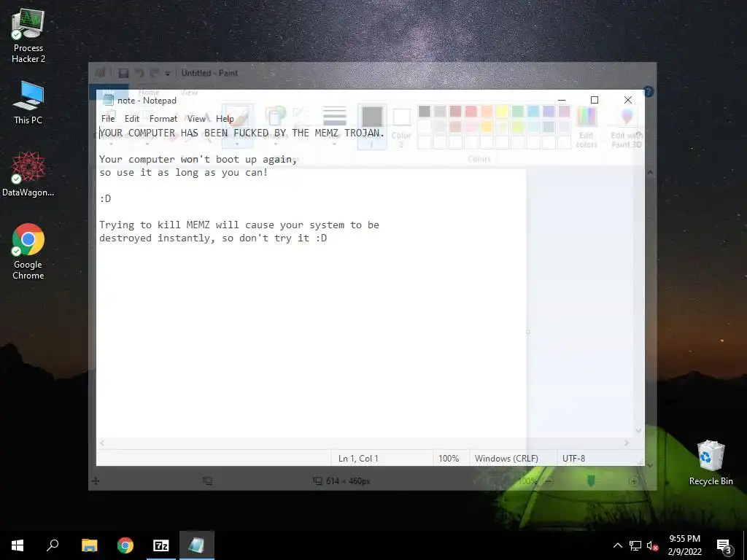Open the Format menu in Notepad
747x560 pixels.
click(x=163, y=119)
